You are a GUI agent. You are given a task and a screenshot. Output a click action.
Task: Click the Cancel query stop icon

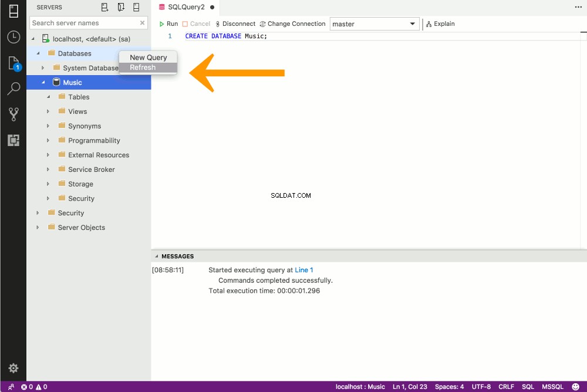pyautogui.click(x=185, y=24)
